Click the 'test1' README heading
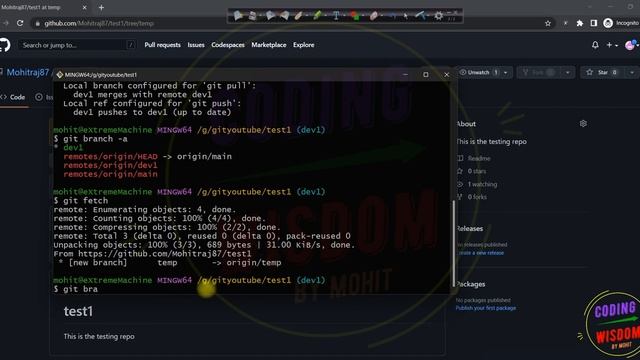 [78, 311]
